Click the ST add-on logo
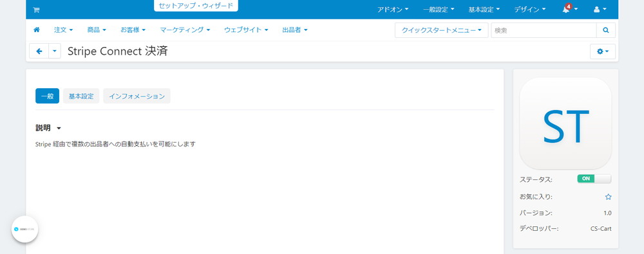Viewport: 644px width, 254px height. click(x=565, y=123)
